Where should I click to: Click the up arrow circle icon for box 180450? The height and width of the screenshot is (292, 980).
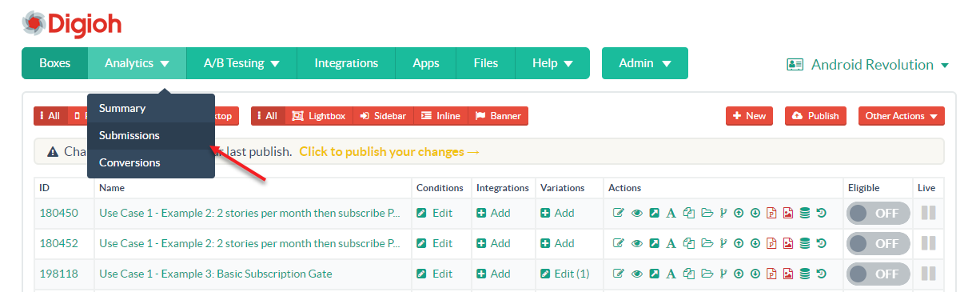pos(739,213)
